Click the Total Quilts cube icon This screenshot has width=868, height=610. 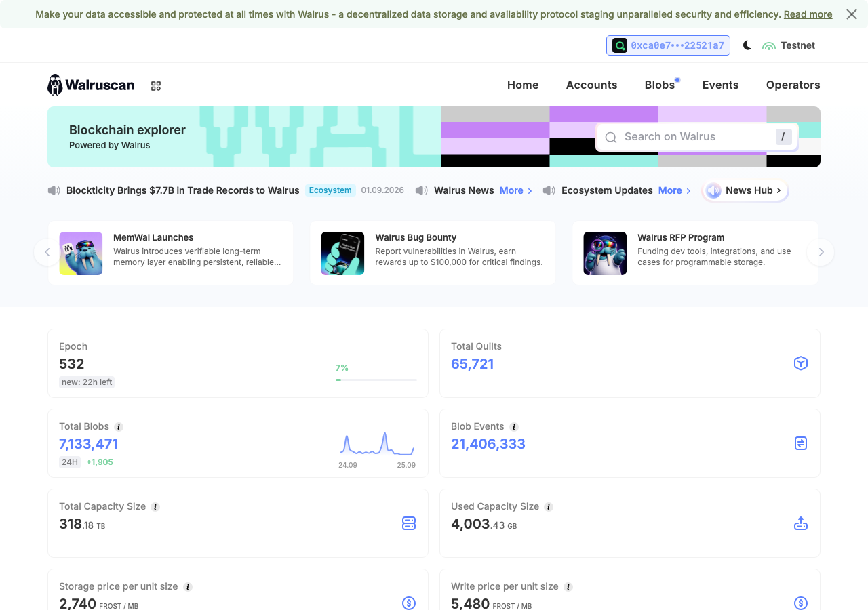point(801,363)
